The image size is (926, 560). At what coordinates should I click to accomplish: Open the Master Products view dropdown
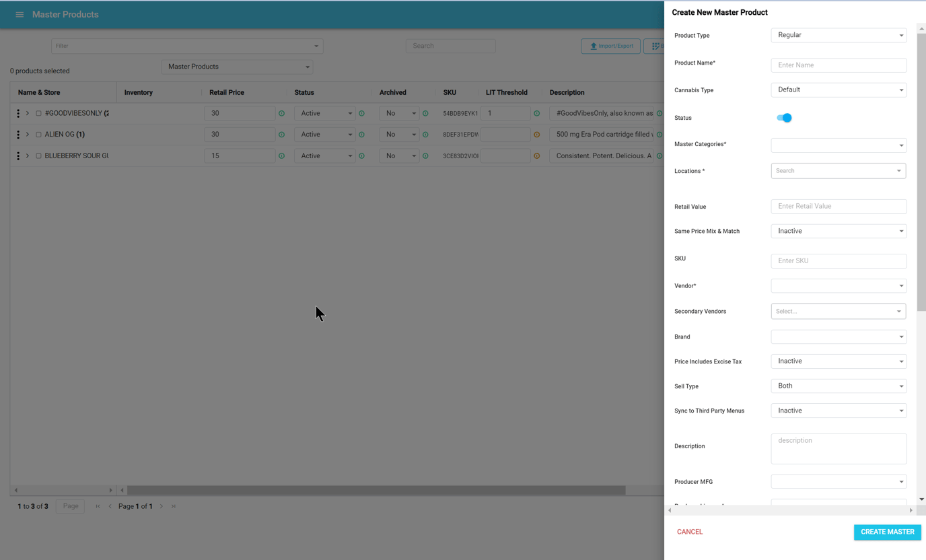[x=237, y=67]
